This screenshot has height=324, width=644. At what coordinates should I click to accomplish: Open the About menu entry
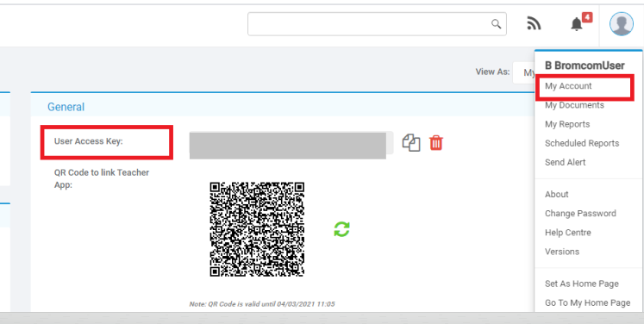(557, 194)
